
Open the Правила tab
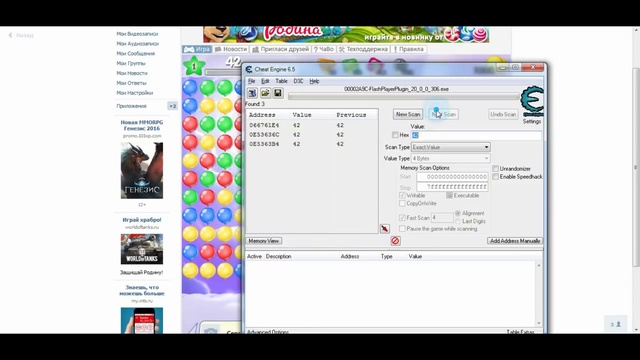pyautogui.click(x=409, y=49)
